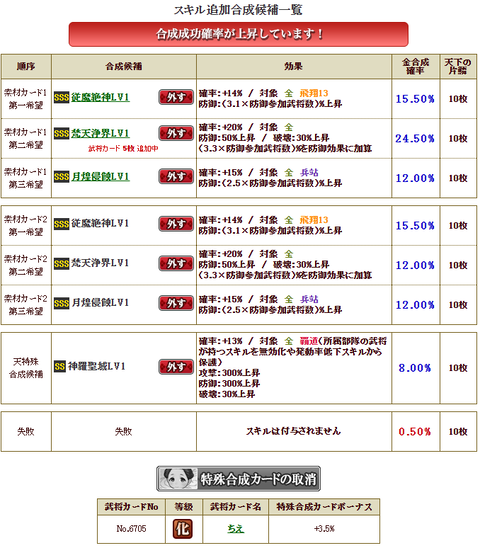This screenshot has width=480, height=548.
Task: Click the SS badge beside 神羅聖城LV1
Action: click(x=60, y=367)
